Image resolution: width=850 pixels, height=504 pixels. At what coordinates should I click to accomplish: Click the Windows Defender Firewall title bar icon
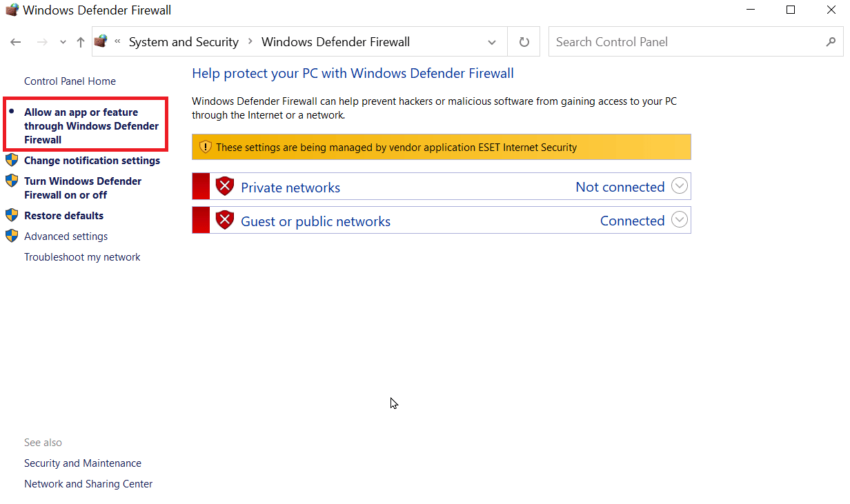click(x=11, y=10)
